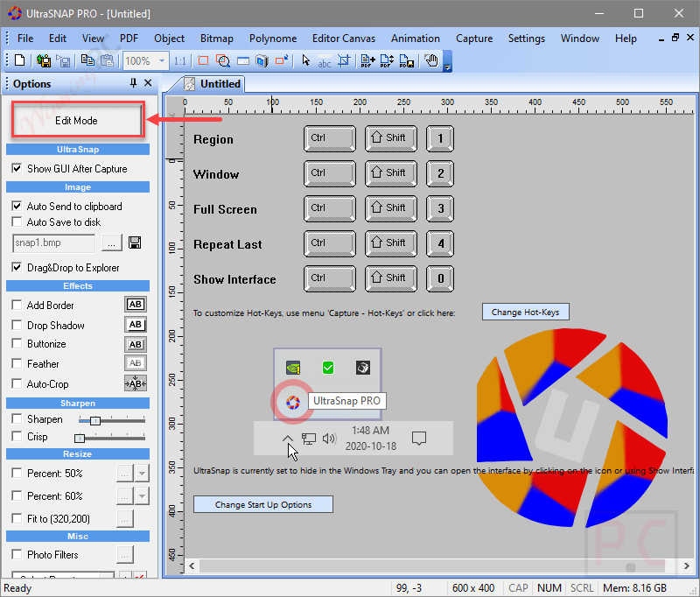Image resolution: width=700 pixels, height=597 pixels.
Task: Open Photo Filters settings ellipsis button
Action: [x=124, y=555]
